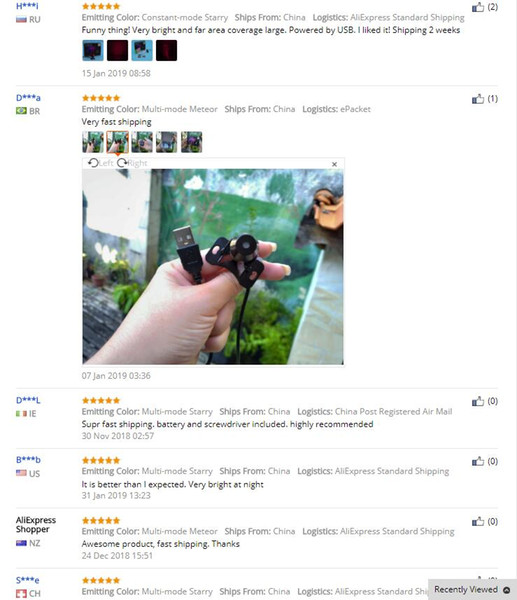Expand the Recently Viewed panel arrow
The height and width of the screenshot is (600, 517).
[507, 590]
